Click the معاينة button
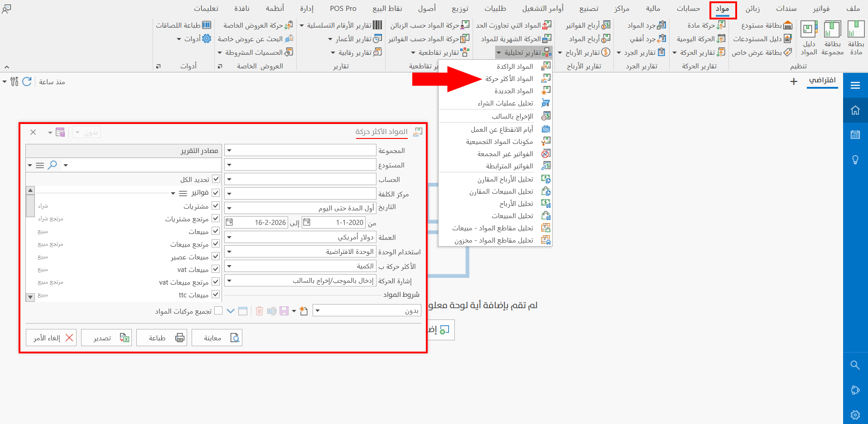Screen dimensions: 868x424 [217, 337]
